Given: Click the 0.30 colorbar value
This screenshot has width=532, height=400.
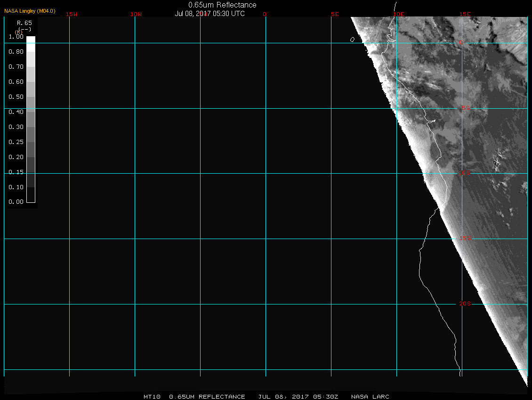Looking at the screenshot, I should [16, 127].
